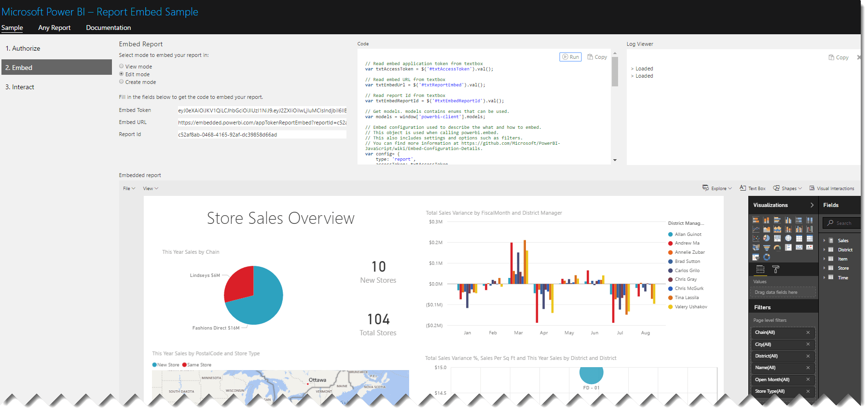Select the line chart visualization

[x=756, y=229]
